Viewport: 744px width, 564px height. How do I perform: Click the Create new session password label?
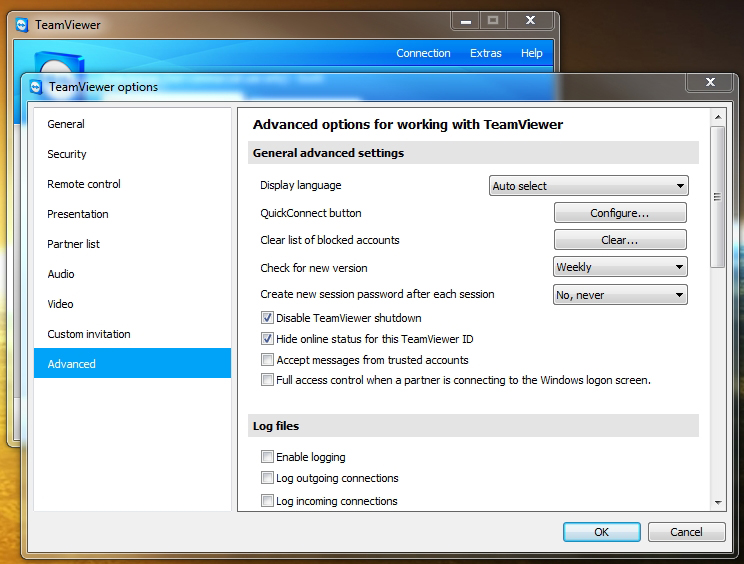click(x=377, y=294)
